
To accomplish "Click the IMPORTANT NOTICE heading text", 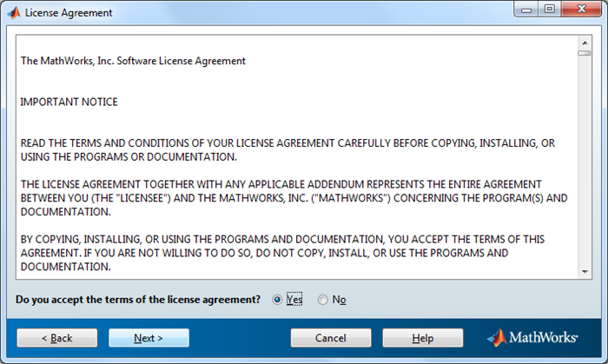I will click(69, 102).
